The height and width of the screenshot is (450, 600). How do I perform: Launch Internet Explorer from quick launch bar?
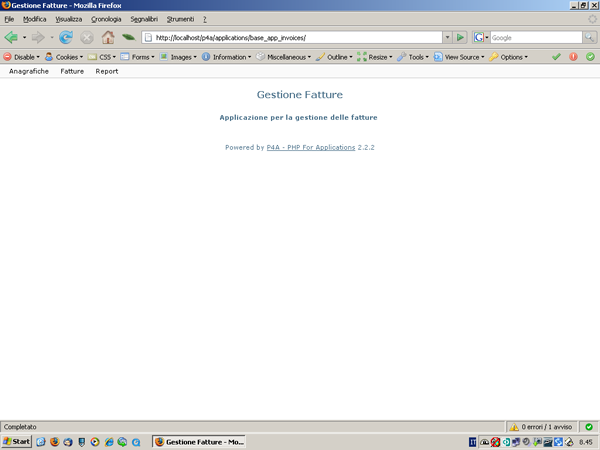109,442
